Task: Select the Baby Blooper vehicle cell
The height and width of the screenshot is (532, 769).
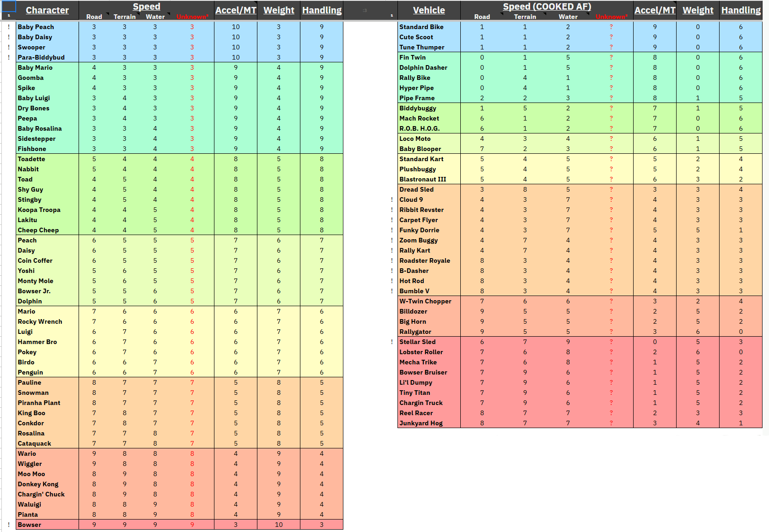Action: coord(429,149)
